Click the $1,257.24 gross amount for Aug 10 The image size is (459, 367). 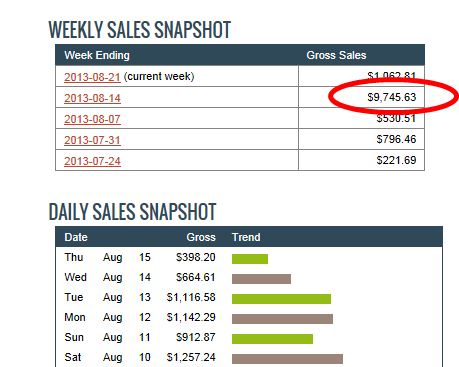pyautogui.click(x=191, y=357)
